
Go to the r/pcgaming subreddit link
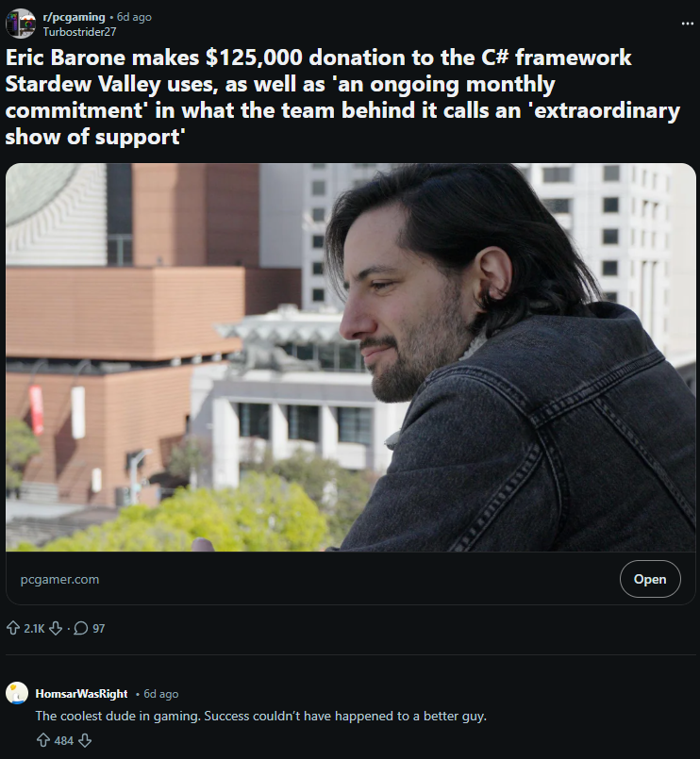point(74,17)
